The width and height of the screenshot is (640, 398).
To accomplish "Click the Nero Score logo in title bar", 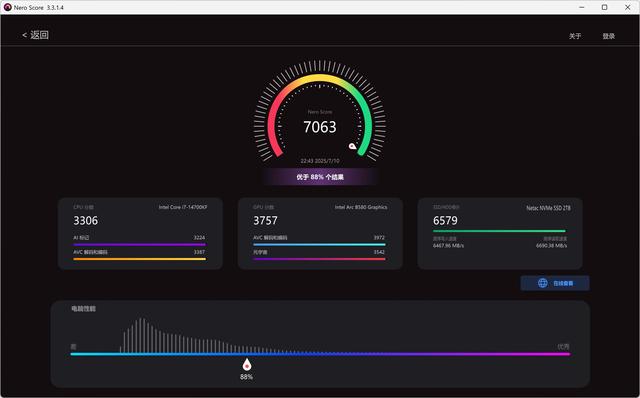I will pyautogui.click(x=7, y=7).
